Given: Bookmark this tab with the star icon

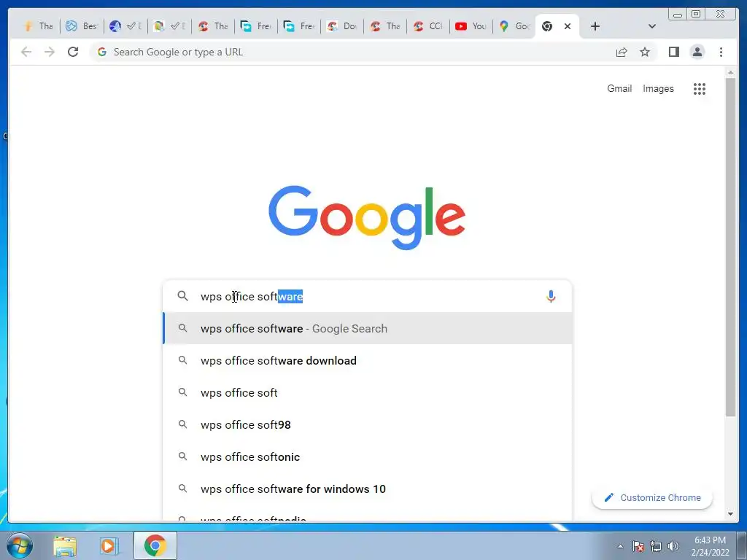Looking at the screenshot, I should click(x=645, y=52).
